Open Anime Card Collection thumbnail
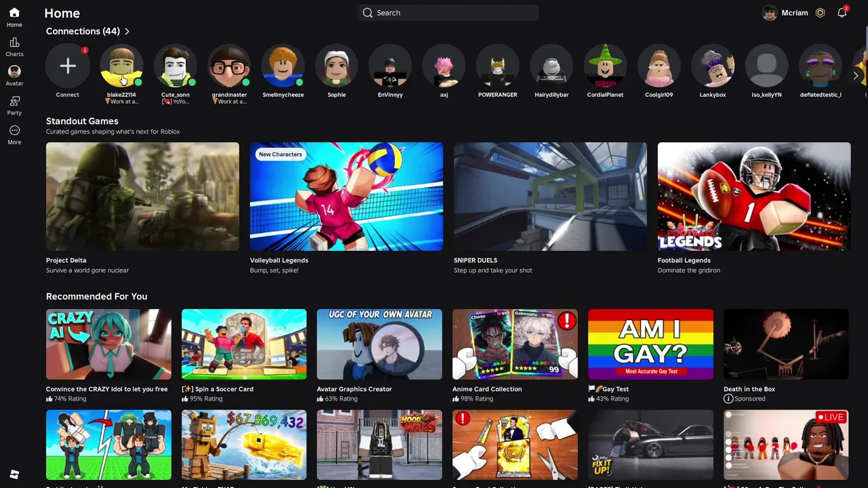 (515, 344)
